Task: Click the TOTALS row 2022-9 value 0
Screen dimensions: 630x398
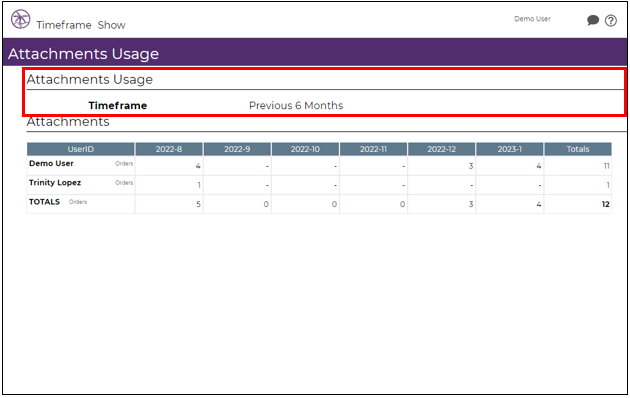Action: 266,204
